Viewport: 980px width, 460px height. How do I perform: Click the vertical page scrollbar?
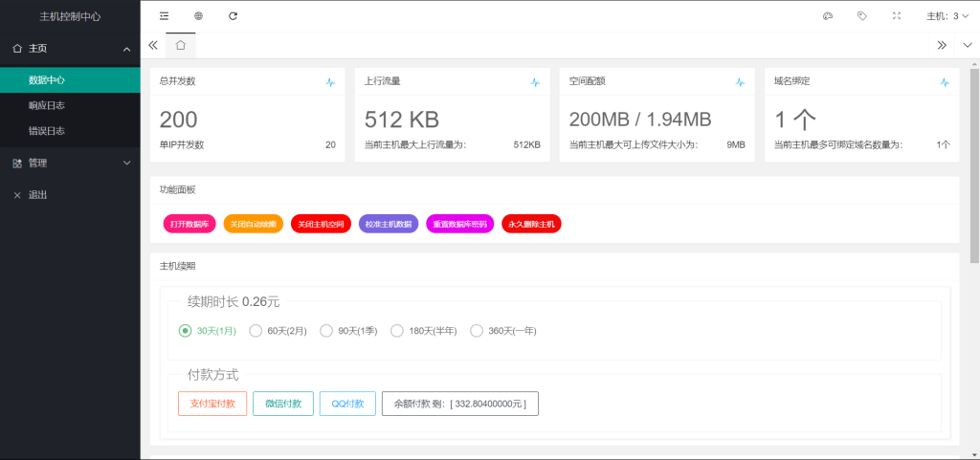tap(974, 165)
